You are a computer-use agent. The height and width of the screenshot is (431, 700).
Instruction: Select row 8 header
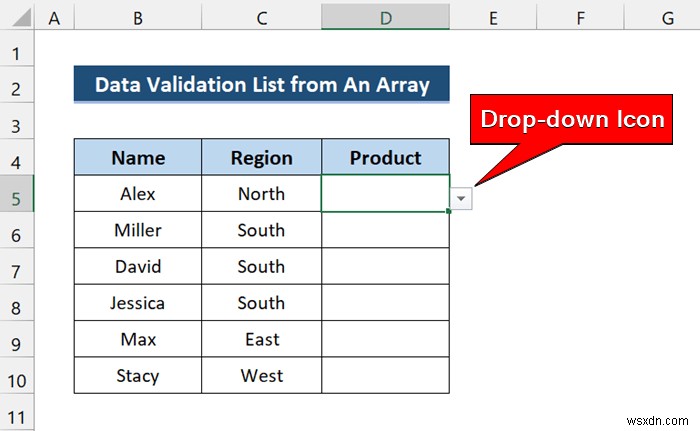17,302
